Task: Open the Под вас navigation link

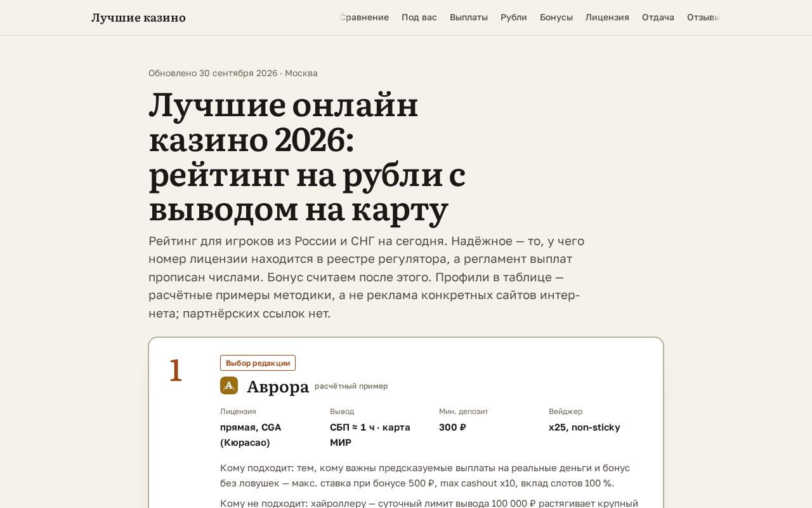Action: point(419,17)
